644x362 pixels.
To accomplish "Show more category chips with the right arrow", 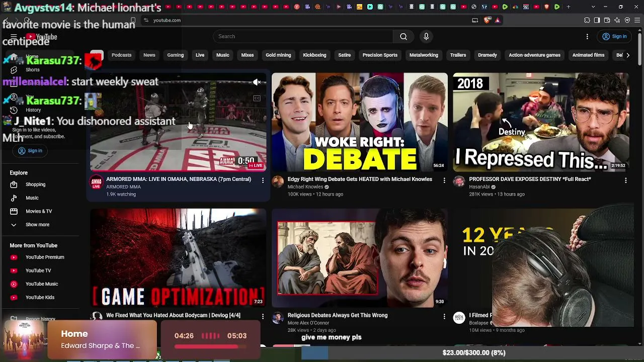I will point(627,55).
